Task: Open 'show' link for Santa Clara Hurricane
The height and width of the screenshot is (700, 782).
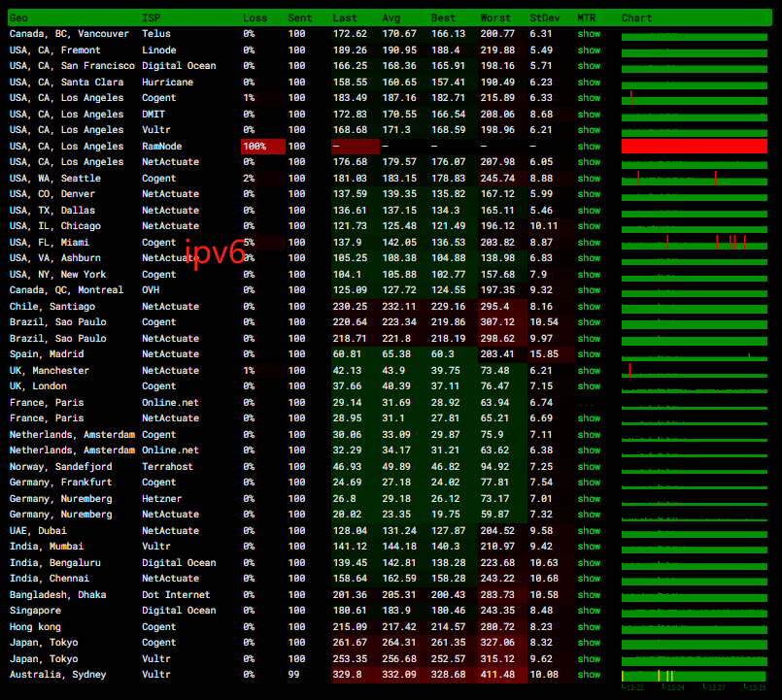Action: point(589,83)
